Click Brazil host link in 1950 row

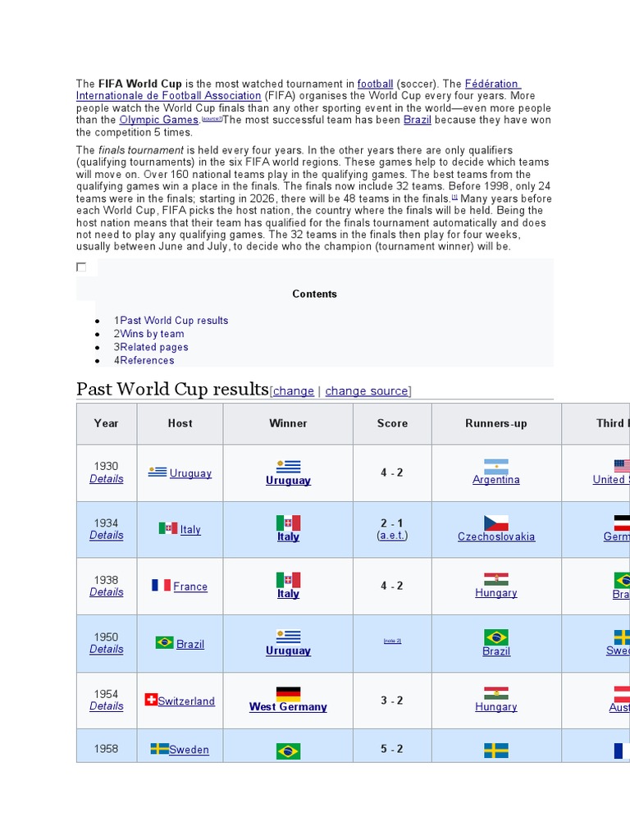coord(190,644)
